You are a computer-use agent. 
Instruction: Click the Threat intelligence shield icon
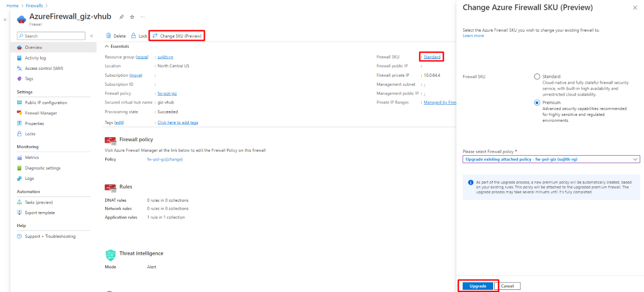pos(111,255)
